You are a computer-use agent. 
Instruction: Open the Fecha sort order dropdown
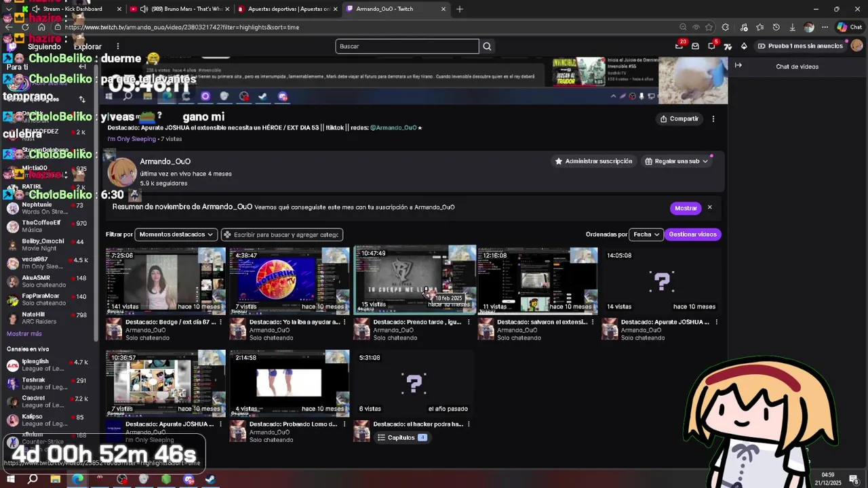click(646, 235)
